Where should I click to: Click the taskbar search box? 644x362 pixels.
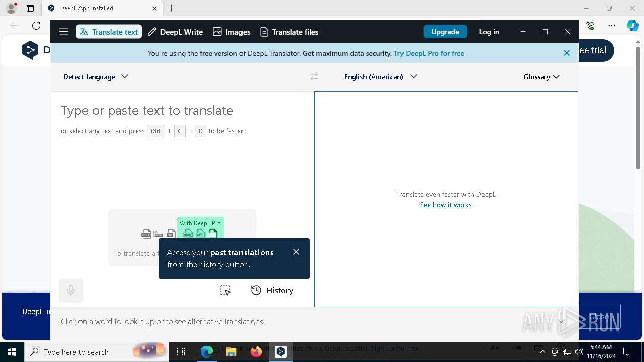[x=96, y=352]
